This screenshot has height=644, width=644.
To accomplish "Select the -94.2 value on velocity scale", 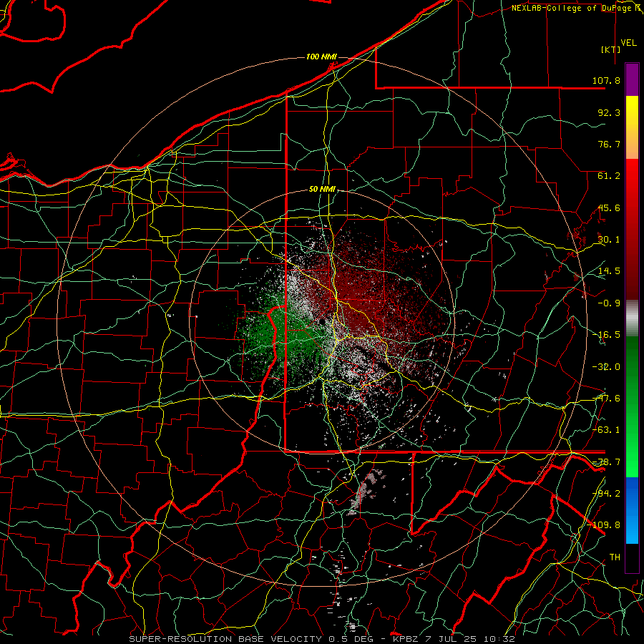I will (x=606, y=494).
